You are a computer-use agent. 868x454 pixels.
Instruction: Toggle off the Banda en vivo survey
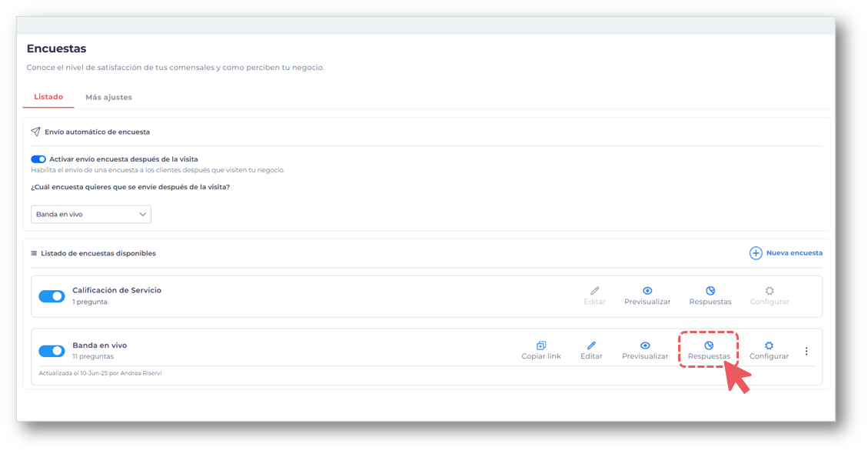(x=52, y=351)
